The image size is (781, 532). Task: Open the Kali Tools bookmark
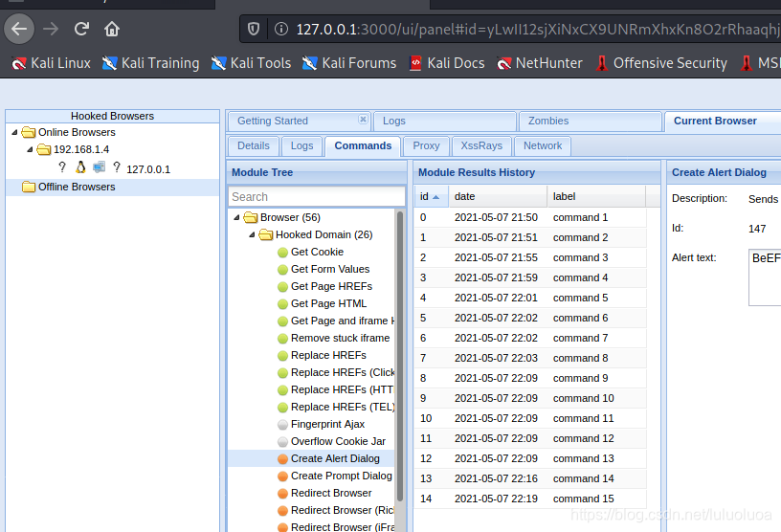click(252, 63)
